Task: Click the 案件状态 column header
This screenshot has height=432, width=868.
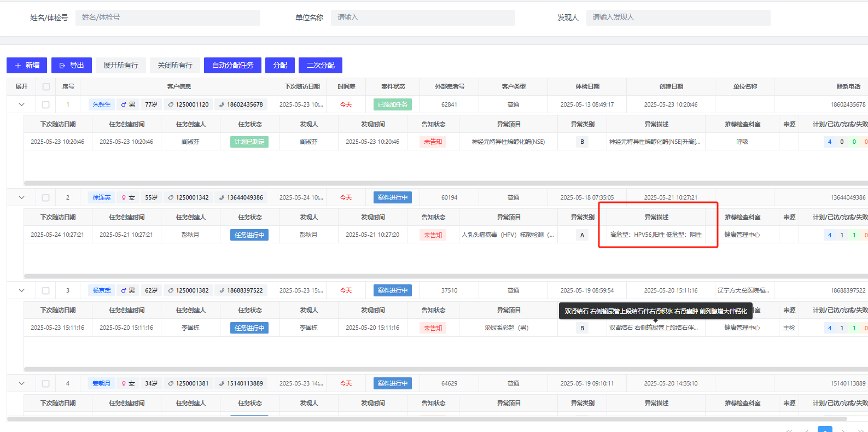Action: (393, 86)
